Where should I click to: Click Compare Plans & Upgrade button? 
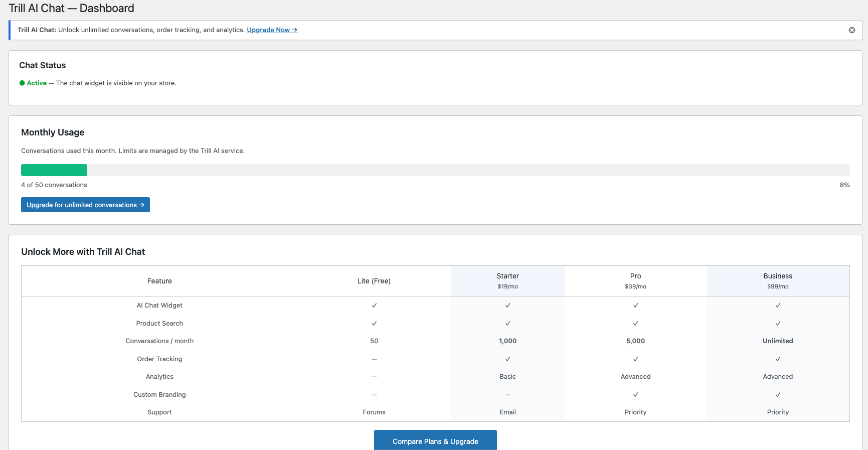(435, 440)
